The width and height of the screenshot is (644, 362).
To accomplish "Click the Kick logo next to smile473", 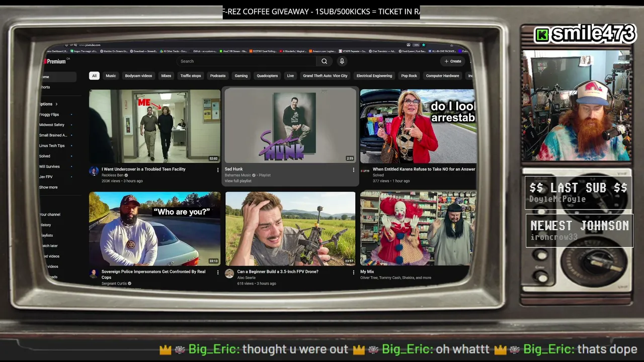I will tap(542, 35).
